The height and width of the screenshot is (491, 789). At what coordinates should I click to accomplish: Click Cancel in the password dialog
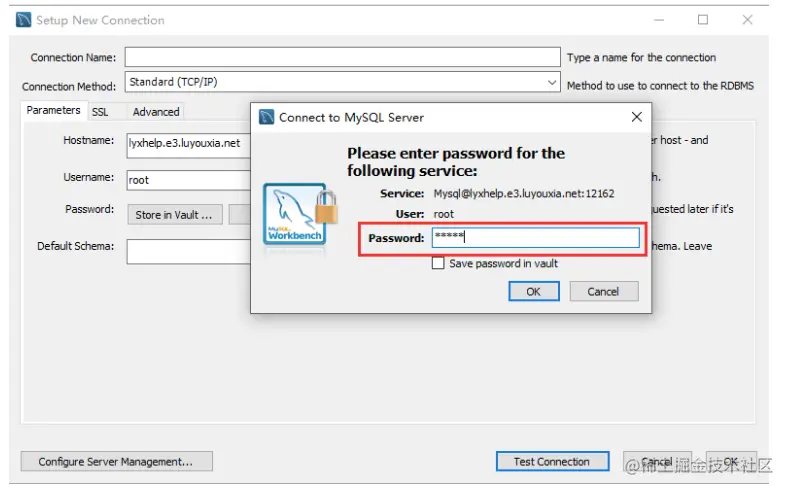[x=604, y=291]
